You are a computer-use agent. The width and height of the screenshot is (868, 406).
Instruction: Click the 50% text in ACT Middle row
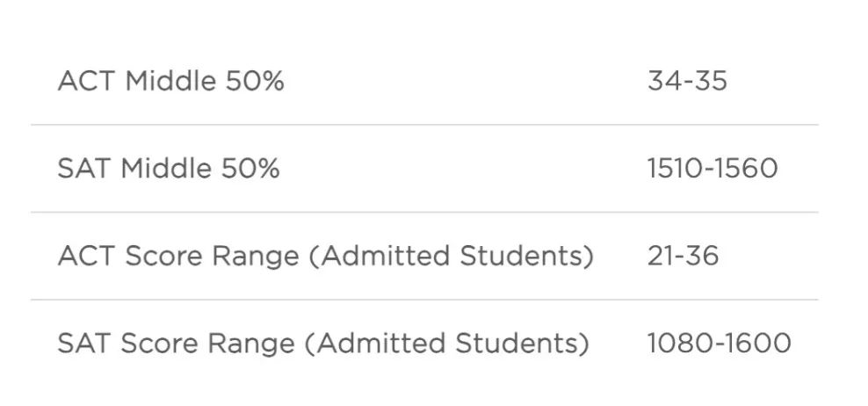tap(255, 81)
